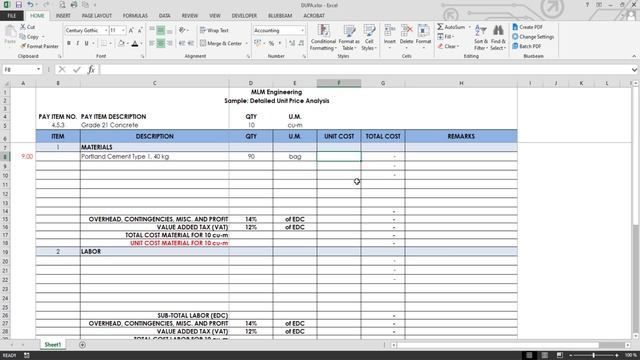
Task: Open the Name Box dropdown
Action: (38, 69)
